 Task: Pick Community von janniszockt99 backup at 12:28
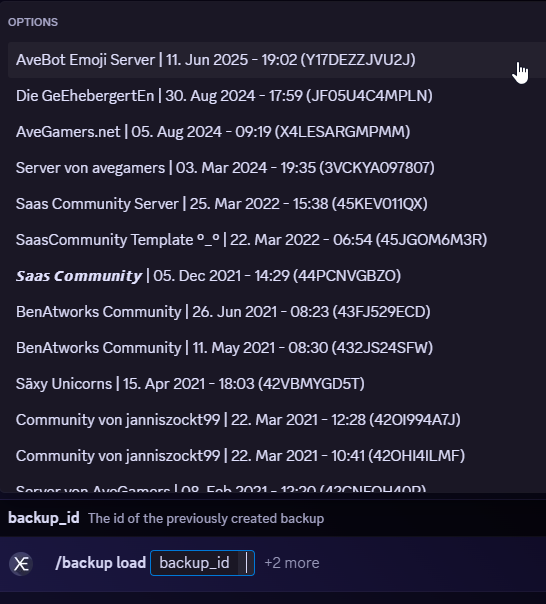coord(277,419)
